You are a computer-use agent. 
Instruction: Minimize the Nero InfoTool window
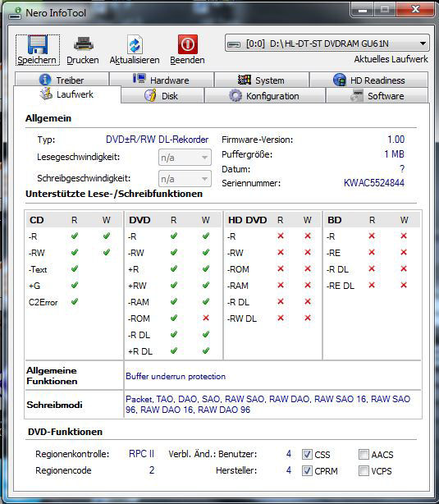point(362,11)
